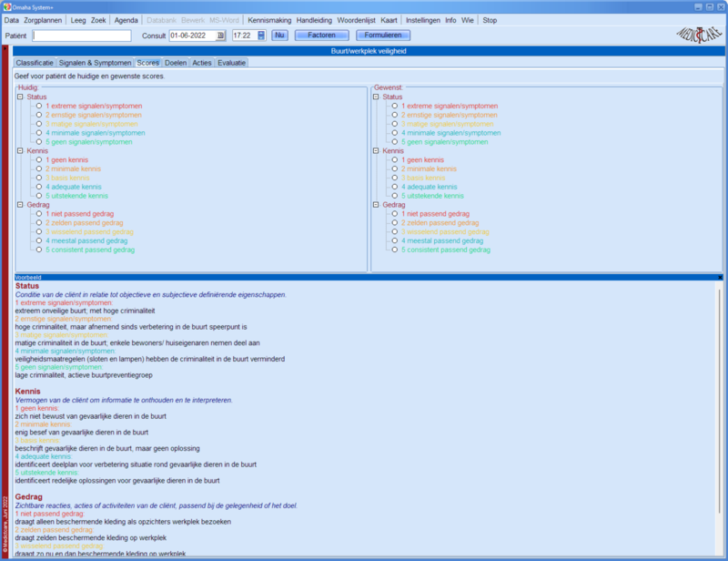Collapse the Status node in Huidig tree

(20, 97)
